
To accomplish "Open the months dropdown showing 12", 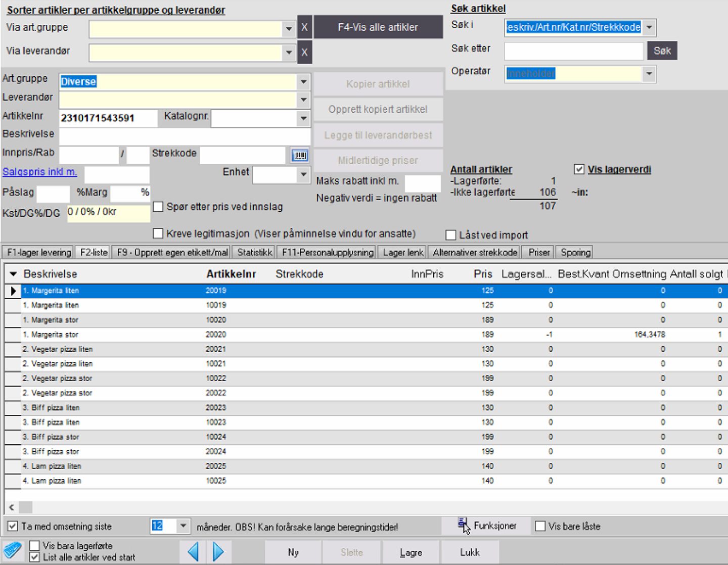I will (x=183, y=526).
